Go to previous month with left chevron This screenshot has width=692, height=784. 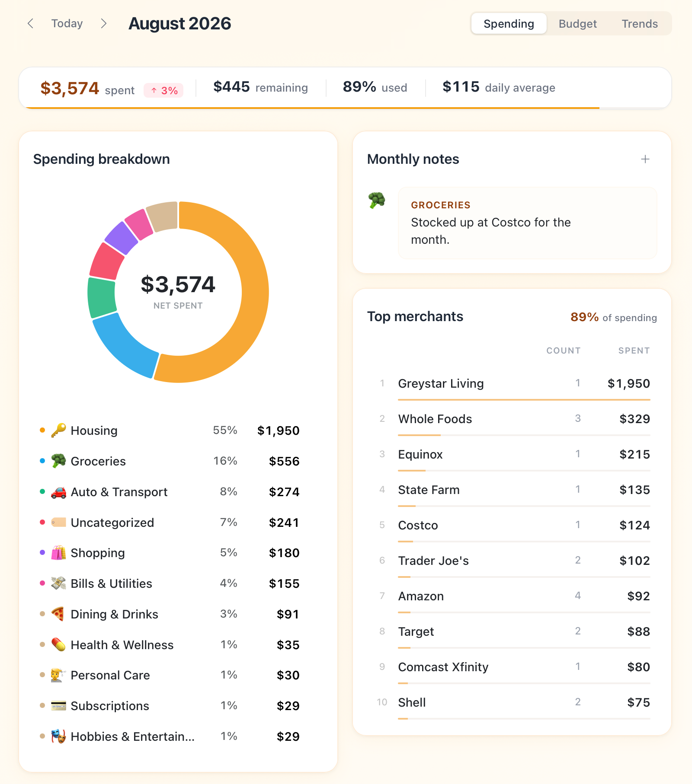pyautogui.click(x=30, y=23)
